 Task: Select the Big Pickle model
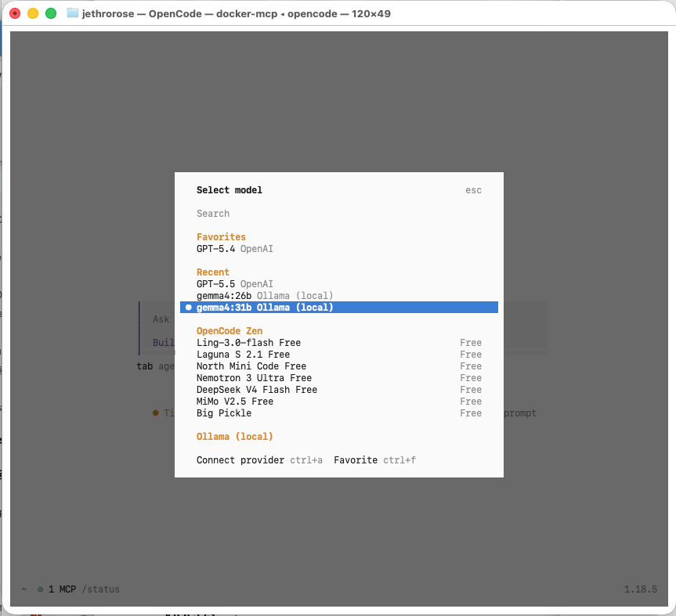pos(339,413)
